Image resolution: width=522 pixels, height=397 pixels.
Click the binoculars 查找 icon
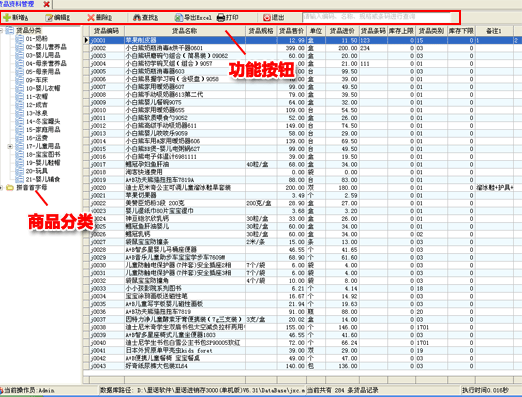(x=137, y=17)
